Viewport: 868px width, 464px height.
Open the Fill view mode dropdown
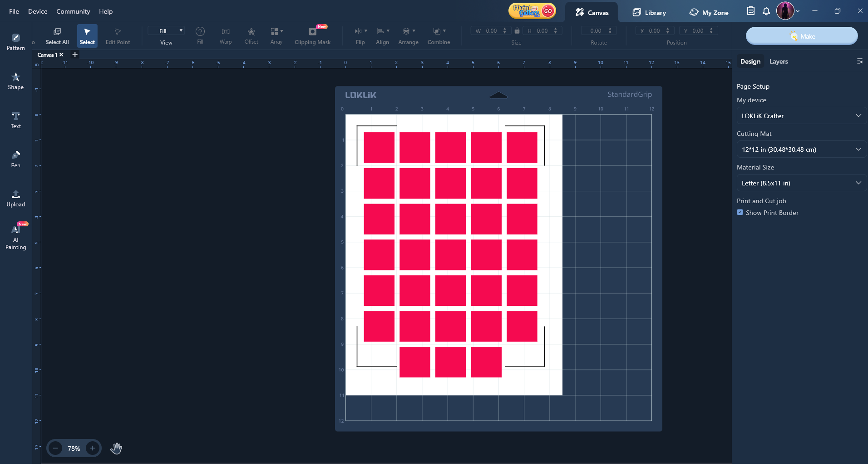(167, 31)
